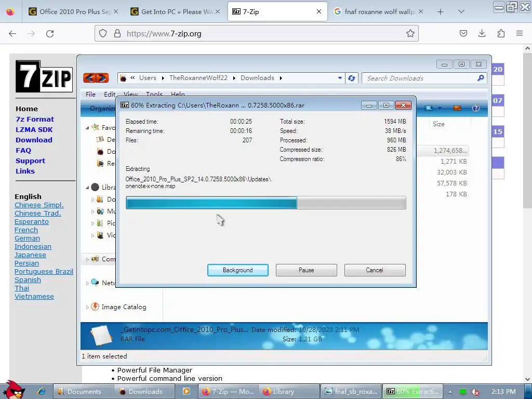532x399 pixels.
Task: Open the Explorer Help menu
Action: click(x=178, y=95)
